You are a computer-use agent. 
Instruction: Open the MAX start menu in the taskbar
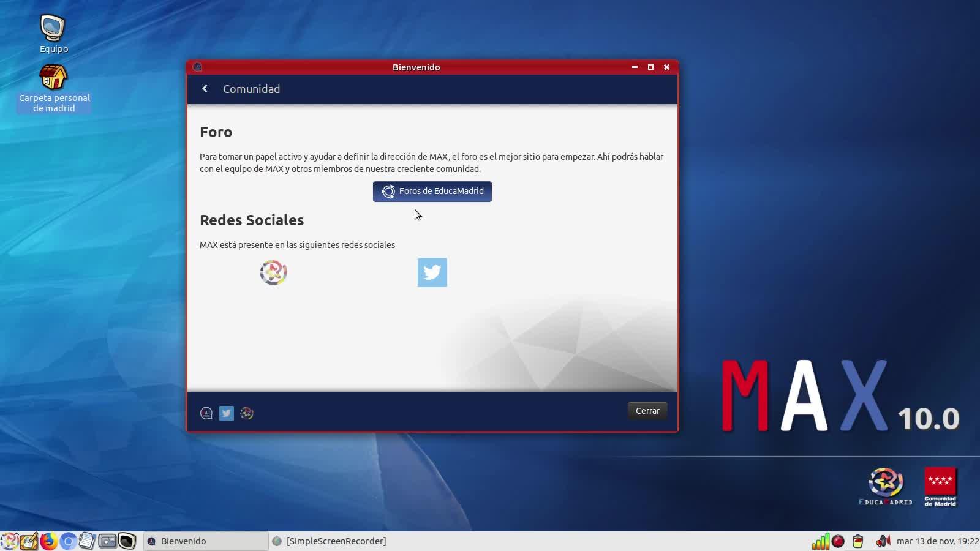pos(9,541)
